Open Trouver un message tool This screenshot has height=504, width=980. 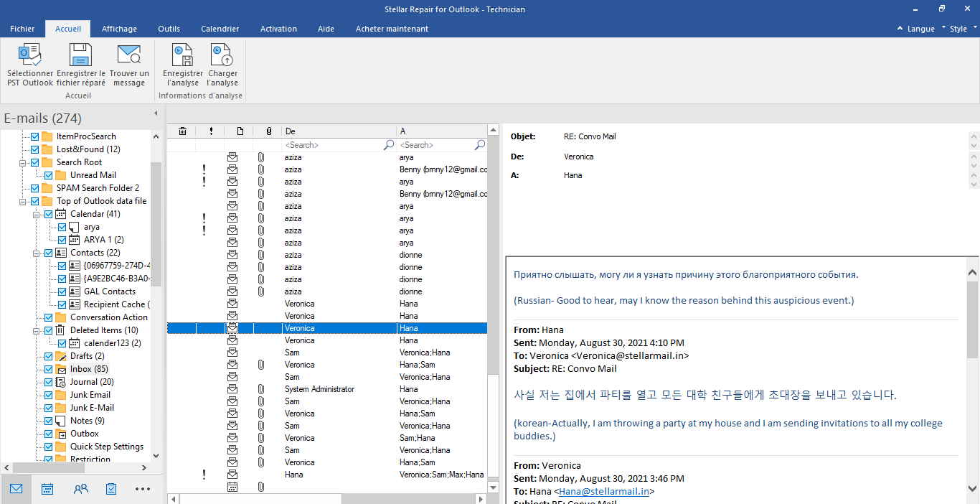(x=129, y=55)
